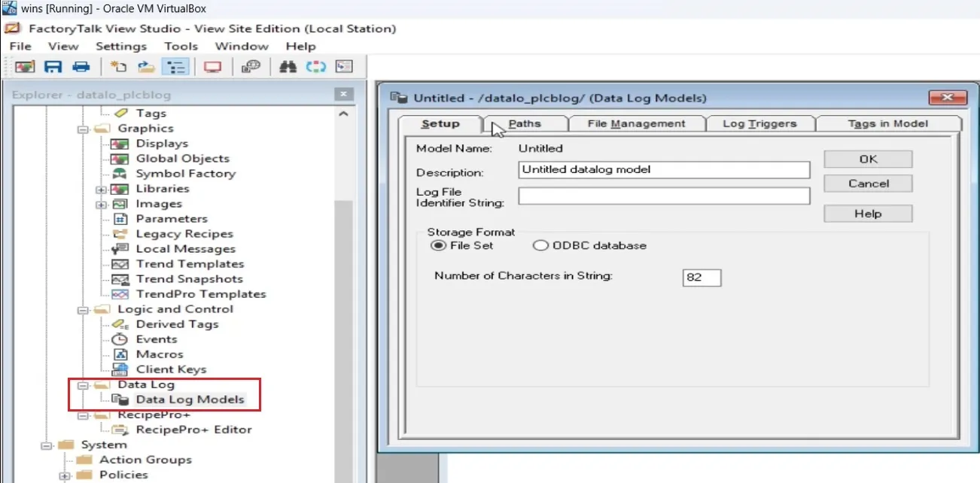Click the Save floppy disk icon

pos(53,67)
